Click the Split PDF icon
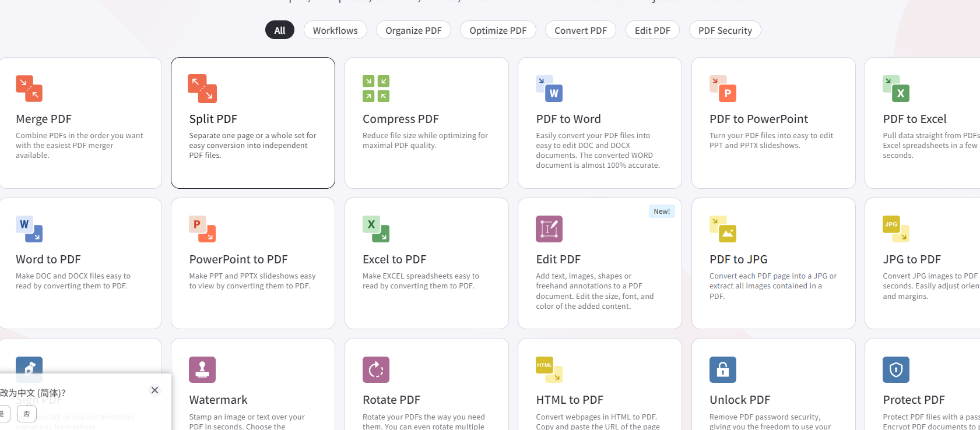The image size is (980, 430). (202, 89)
